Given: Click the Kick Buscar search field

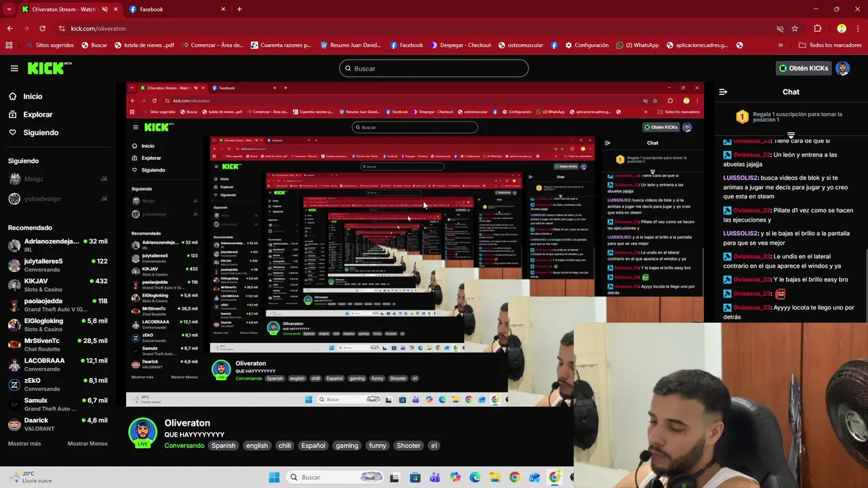Looking at the screenshot, I should tap(434, 68).
